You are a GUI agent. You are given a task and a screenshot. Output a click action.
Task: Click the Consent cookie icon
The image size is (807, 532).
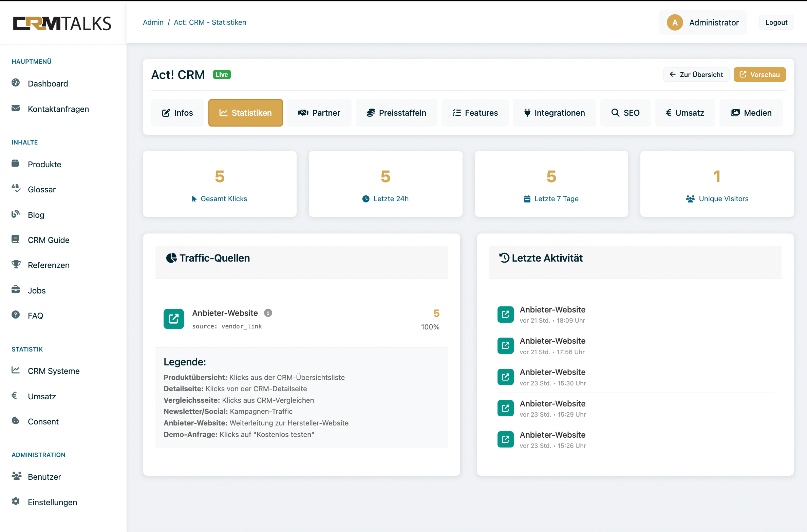(x=16, y=421)
